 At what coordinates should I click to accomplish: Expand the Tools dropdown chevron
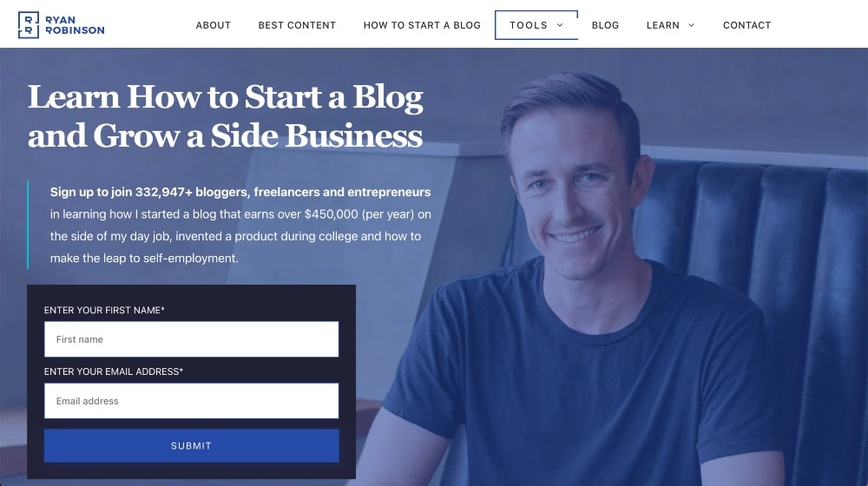point(560,25)
